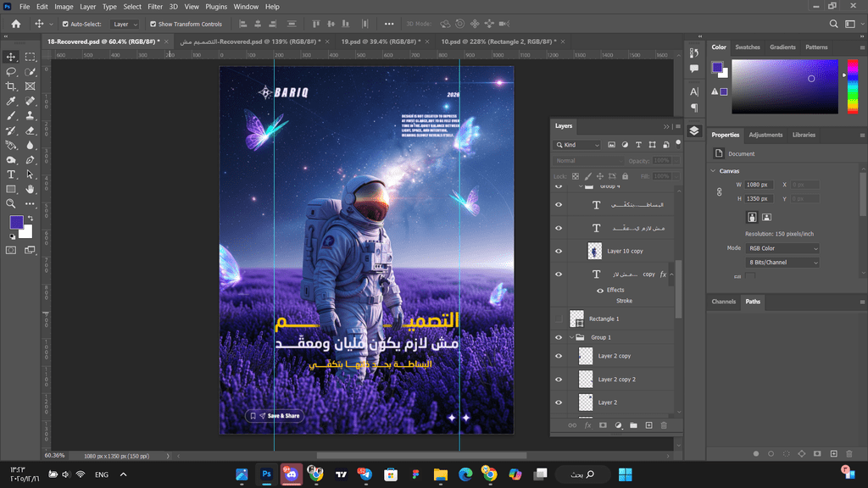
Task: Select the Crop tool
Action: tap(11, 86)
